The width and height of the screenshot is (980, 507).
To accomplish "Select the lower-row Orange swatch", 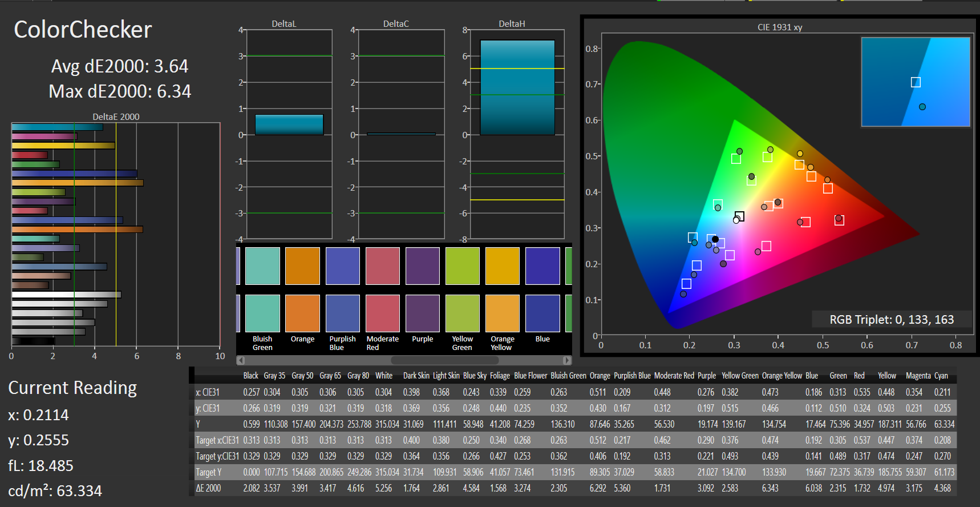I will point(302,313).
